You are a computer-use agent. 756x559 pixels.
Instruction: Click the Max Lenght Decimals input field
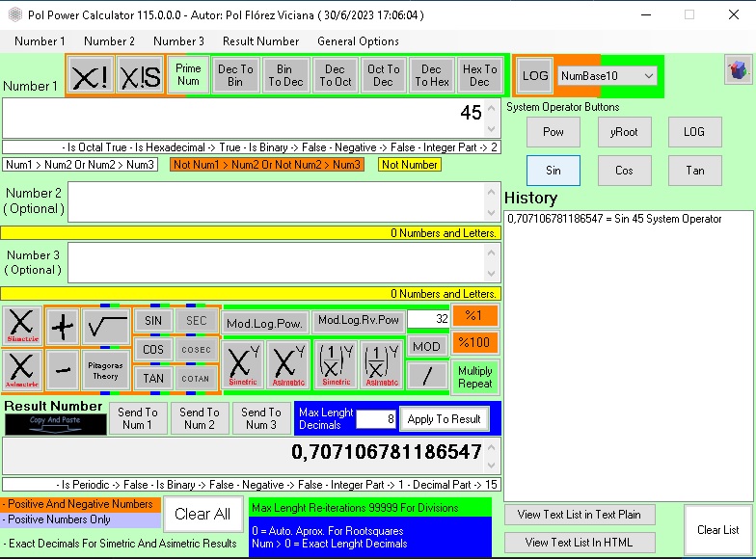click(375, 419)
